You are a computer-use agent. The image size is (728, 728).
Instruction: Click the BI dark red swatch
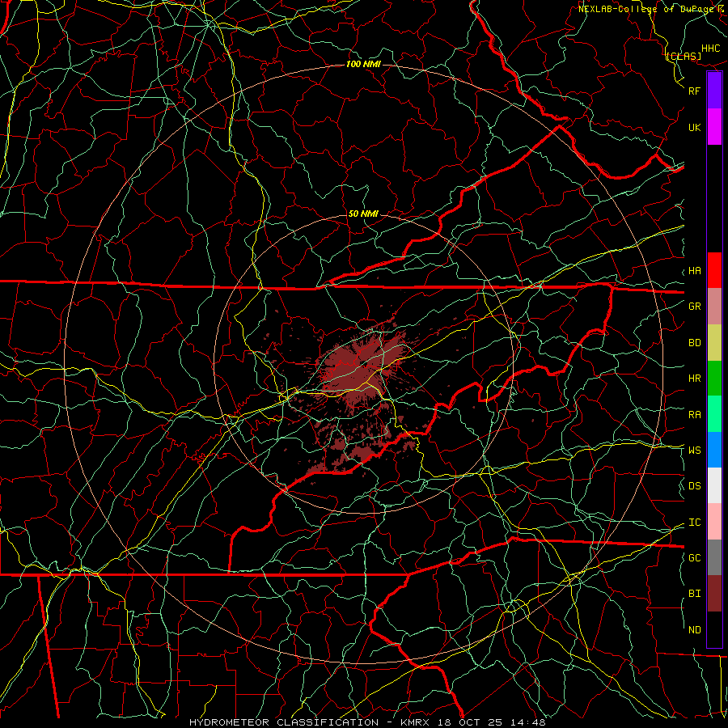(x=714, y=594)
